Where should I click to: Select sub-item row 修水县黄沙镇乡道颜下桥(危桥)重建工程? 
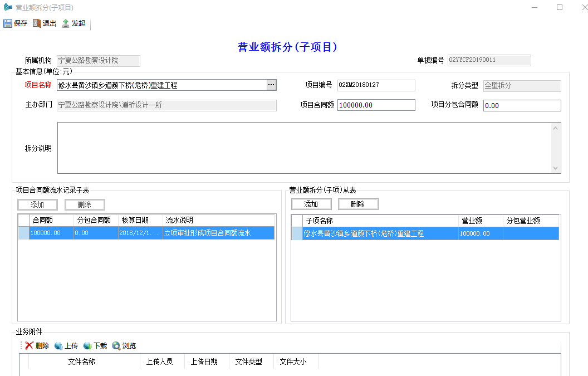coord(381,233)
